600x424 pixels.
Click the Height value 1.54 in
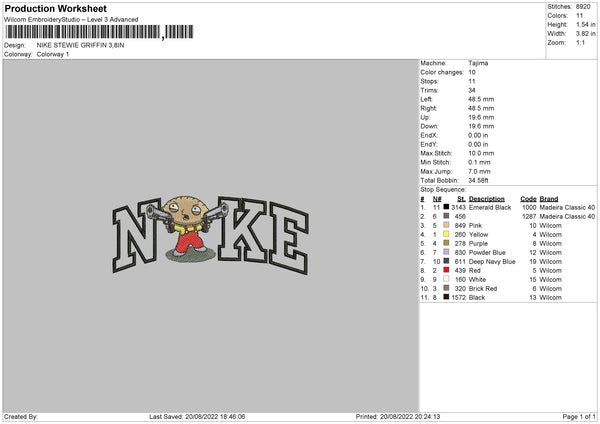[585, 24]
